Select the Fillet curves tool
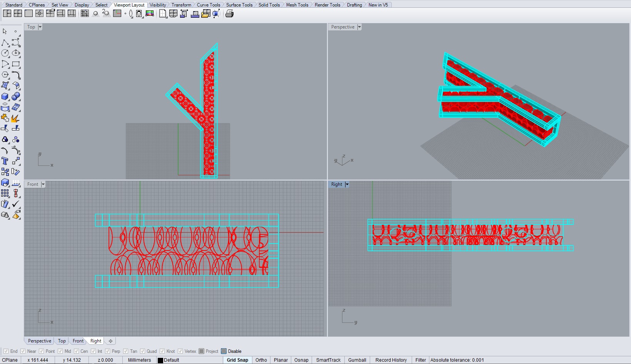 (16, 75)
